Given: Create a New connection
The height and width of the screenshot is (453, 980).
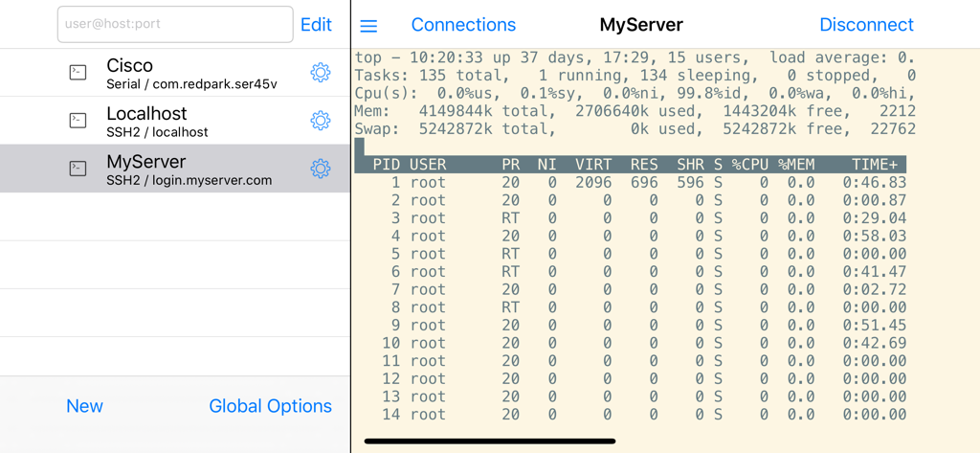Looking at the screenshot, I should point(84,406).
